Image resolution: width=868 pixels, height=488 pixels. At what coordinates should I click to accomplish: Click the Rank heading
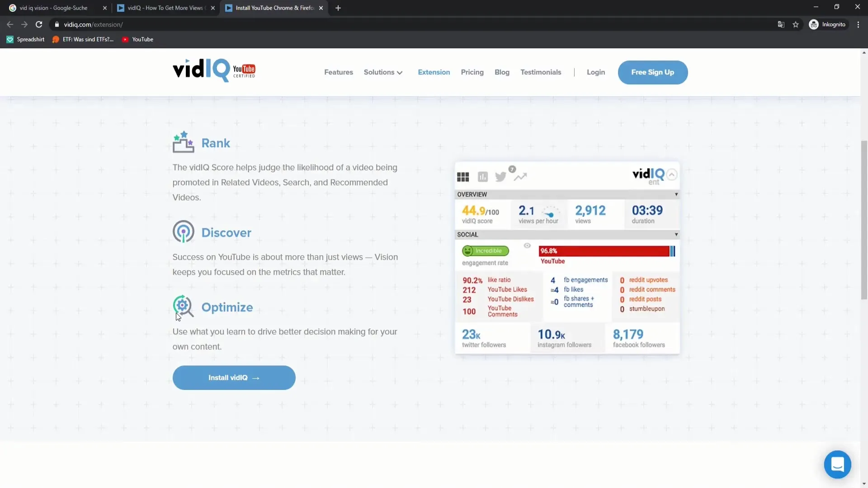click(216, 143)
